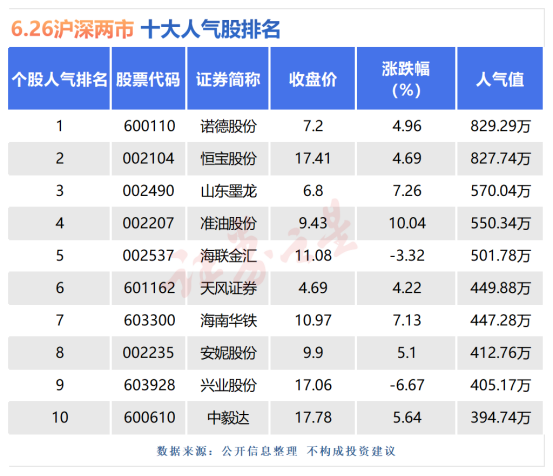Click closing price 9.43
This screenshot has width=553, height=476.
[x=313, y=223]
